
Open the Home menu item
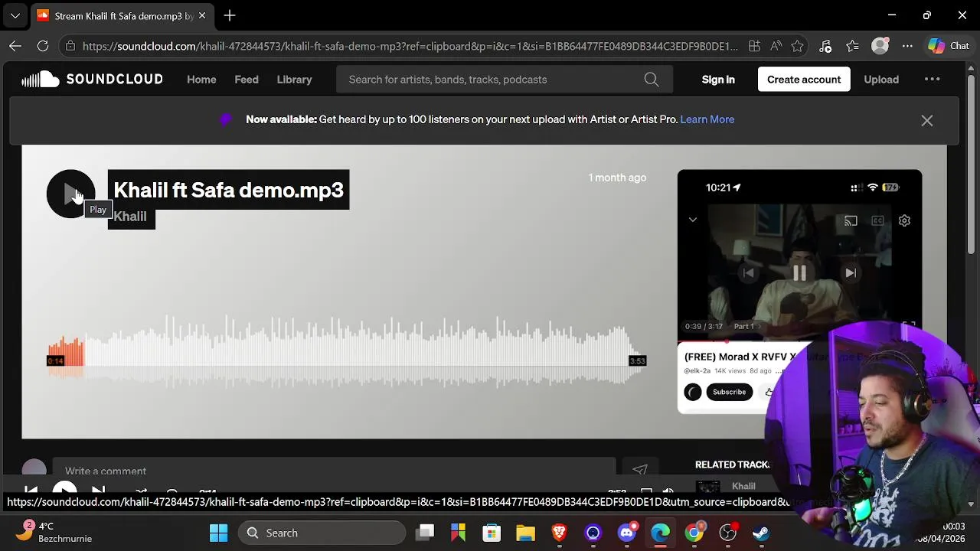[x=201, y=80]
